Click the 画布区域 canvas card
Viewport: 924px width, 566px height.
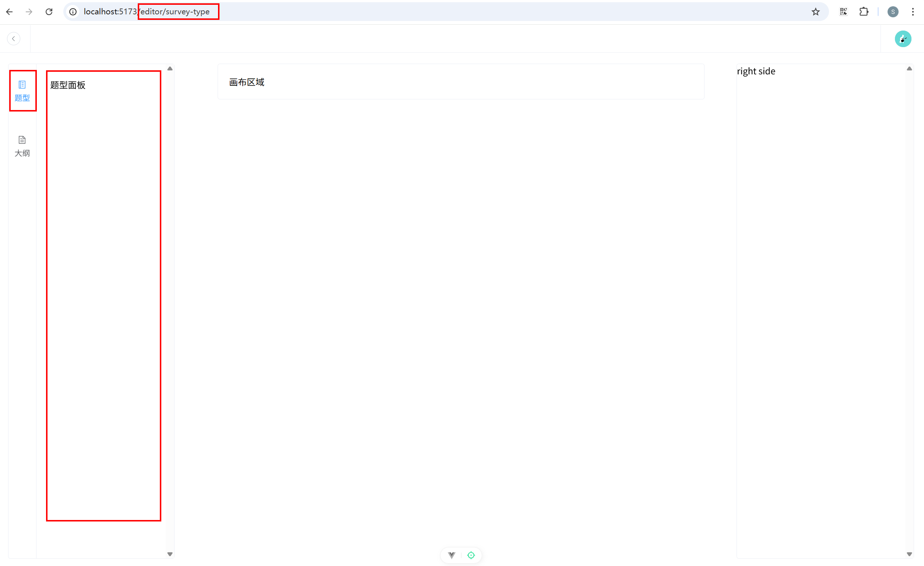[x=460, y=82]
